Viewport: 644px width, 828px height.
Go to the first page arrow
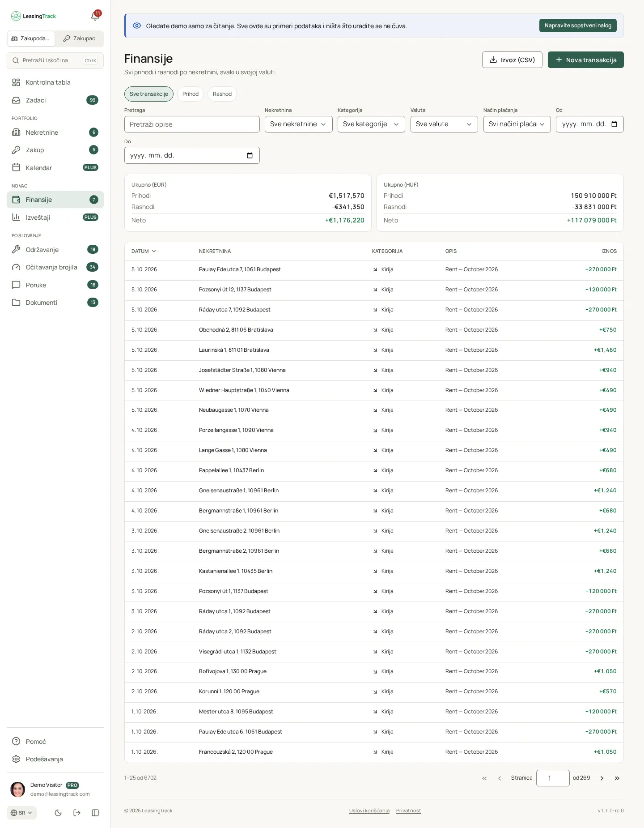pyautogui.click(x=484, y=778)
